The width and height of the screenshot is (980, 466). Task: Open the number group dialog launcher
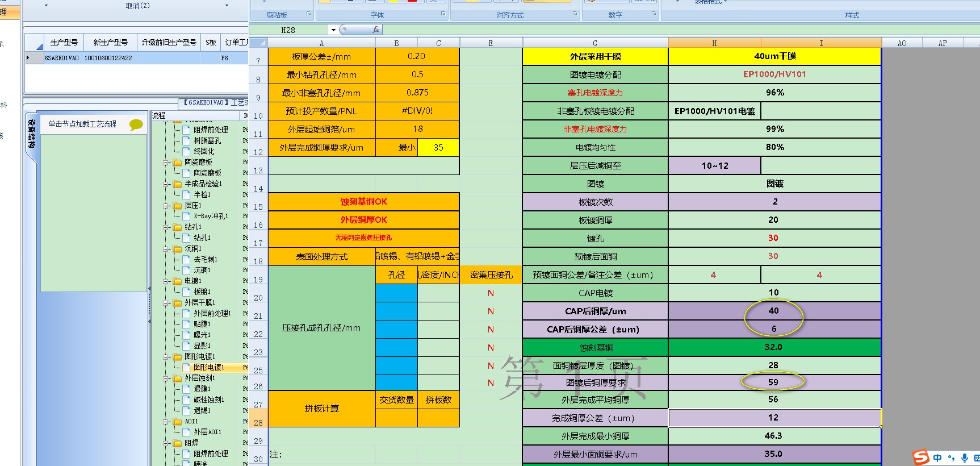click(654, 14)
